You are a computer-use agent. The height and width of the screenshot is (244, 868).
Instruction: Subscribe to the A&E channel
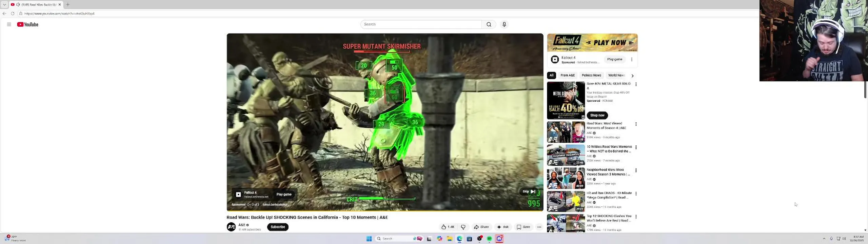click(278, 227)
